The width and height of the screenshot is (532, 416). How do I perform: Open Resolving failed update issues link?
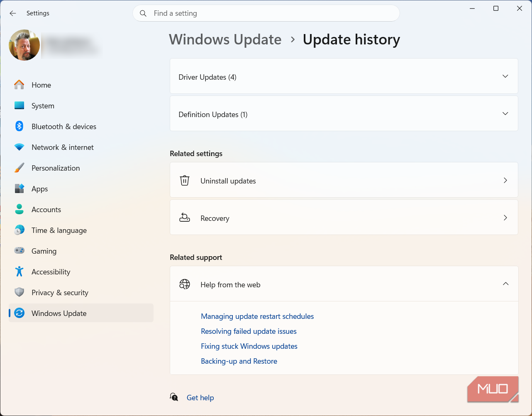(x=249, y=331)
